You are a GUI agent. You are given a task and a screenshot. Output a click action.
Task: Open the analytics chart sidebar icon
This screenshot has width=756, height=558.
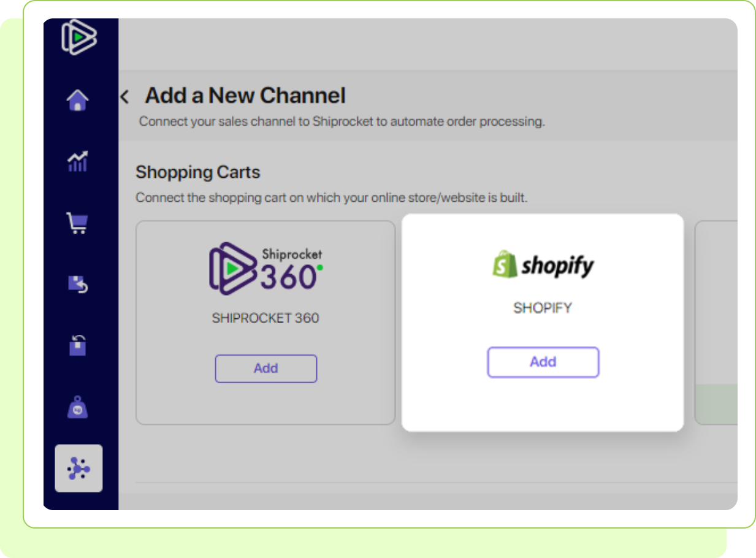click(78, 161)
